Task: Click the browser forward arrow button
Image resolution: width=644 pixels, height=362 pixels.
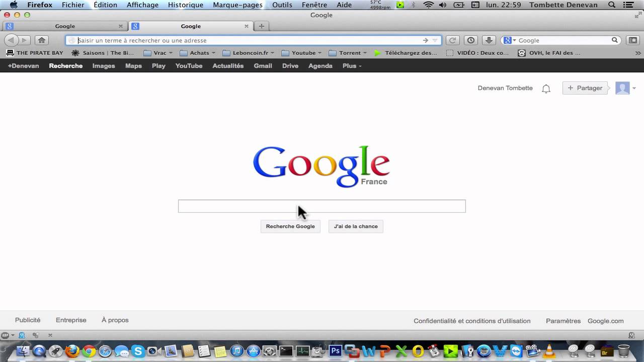Action: tap(24, 40)
